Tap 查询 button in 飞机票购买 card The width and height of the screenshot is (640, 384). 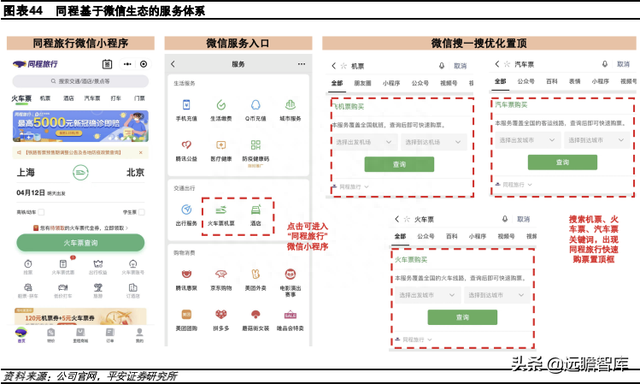(x=399, y=164)
